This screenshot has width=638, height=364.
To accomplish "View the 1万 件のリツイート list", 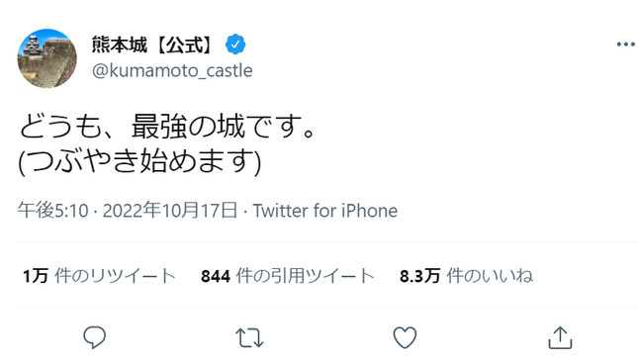I will [x=99, y=276].
